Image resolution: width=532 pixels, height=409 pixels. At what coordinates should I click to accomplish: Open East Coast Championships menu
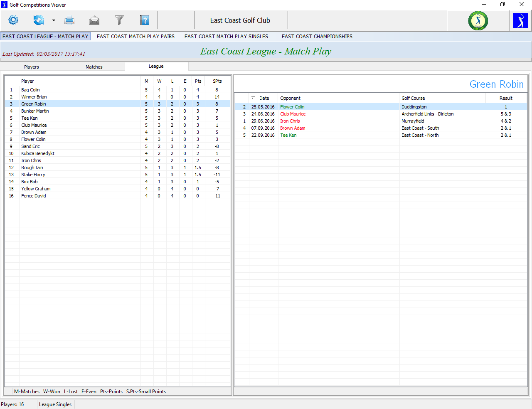(317, 36)
